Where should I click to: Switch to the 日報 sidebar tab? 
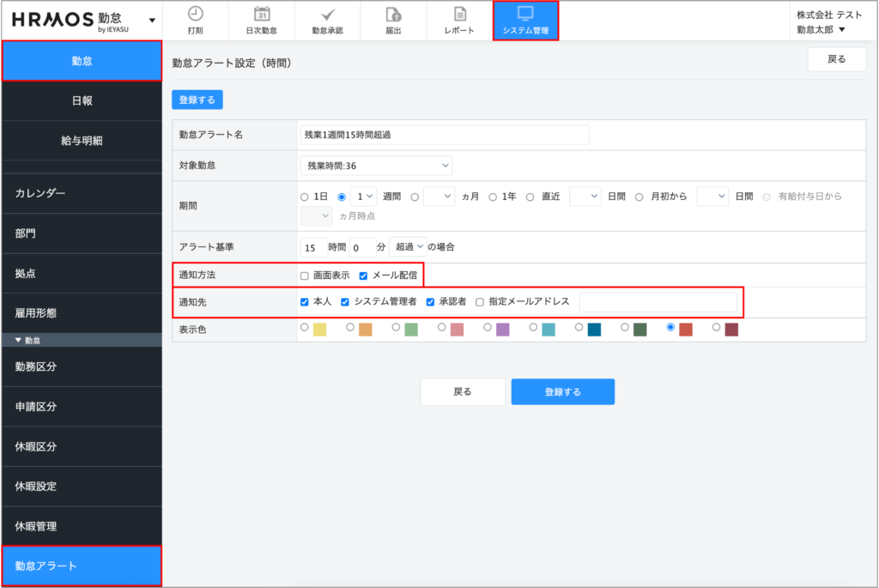pyautogui.click(x=82, y=100)
